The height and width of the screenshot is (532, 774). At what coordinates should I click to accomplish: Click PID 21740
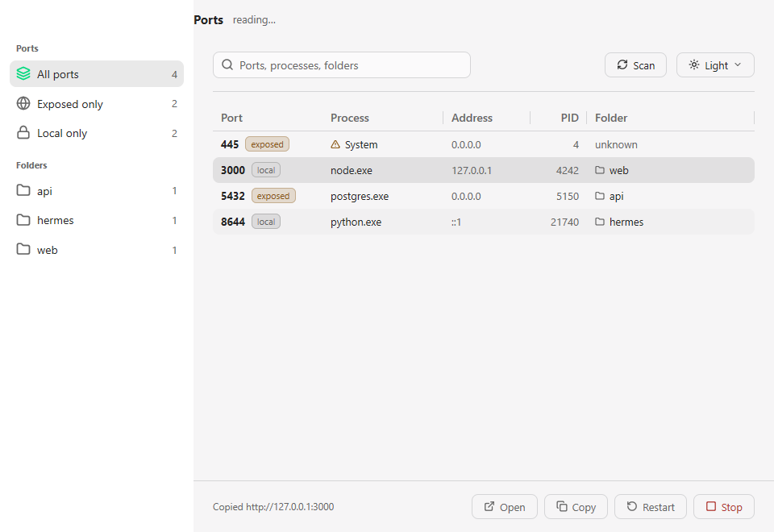(564, 222)
